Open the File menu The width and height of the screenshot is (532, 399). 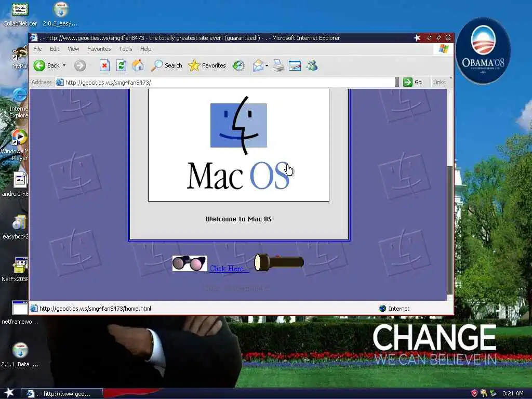point(37,49)
